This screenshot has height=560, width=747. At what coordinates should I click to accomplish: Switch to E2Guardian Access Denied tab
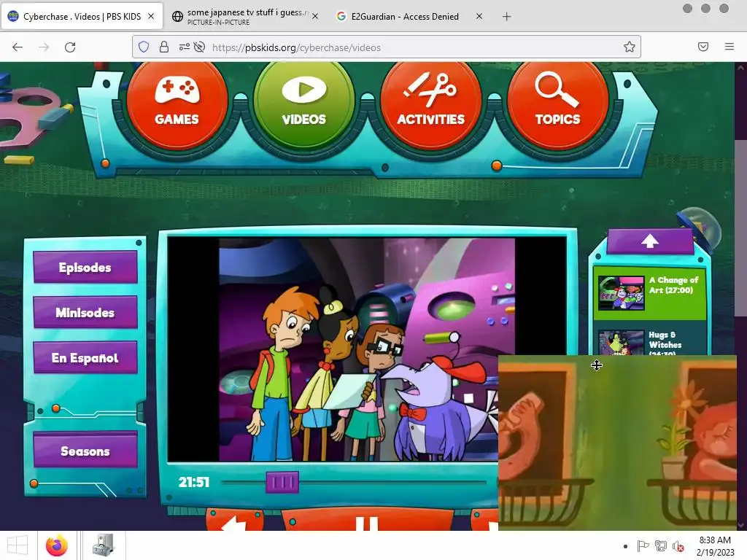click(x=409, y=17)
